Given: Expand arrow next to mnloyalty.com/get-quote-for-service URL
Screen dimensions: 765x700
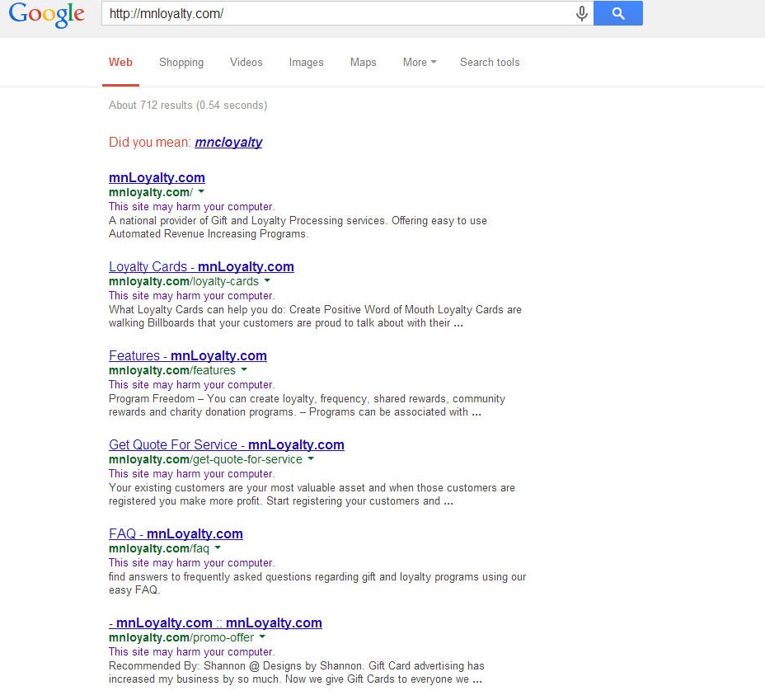Looking at the screenshot, I should [311, 459].
